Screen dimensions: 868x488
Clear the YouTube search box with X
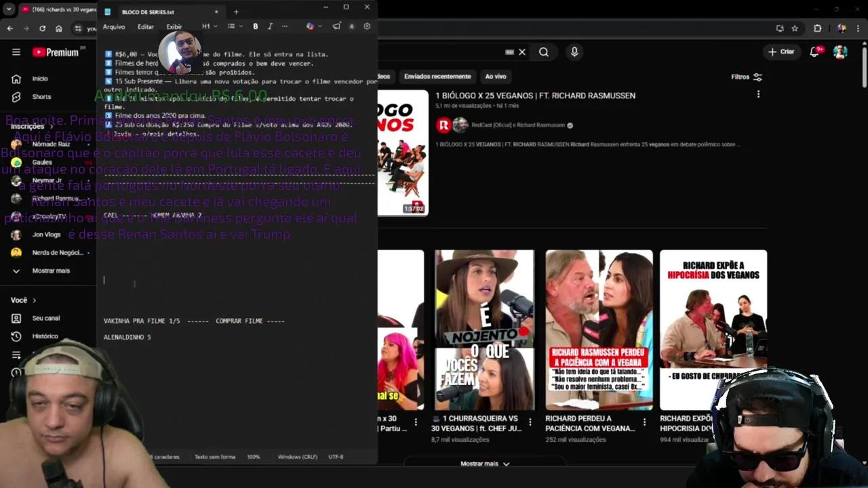tap(522, 52)
